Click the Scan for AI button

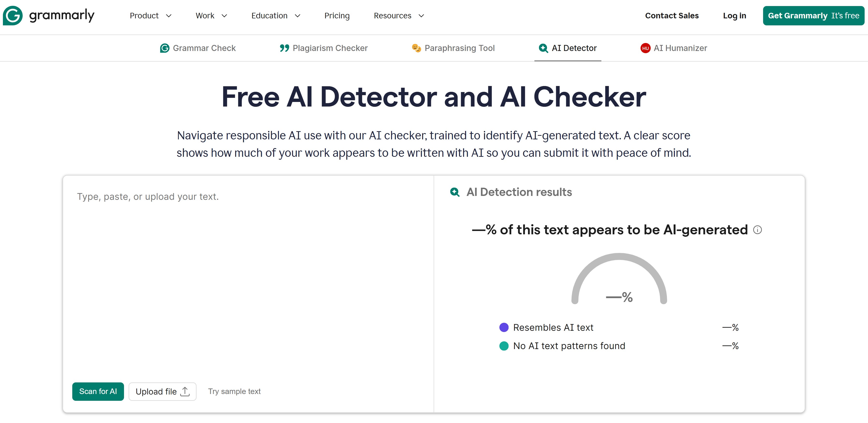pyautogui.click(x=98, y=391)
